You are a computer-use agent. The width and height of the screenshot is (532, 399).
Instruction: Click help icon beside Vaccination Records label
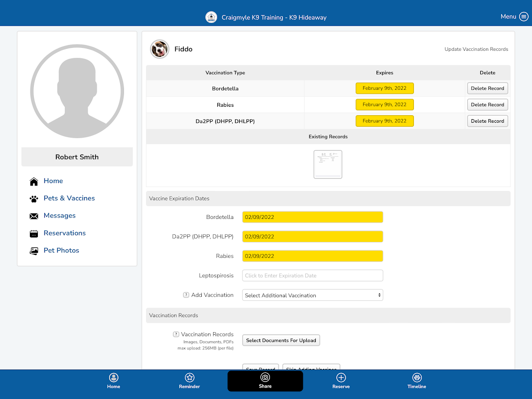pyautogui.click(x=176, y=334)
